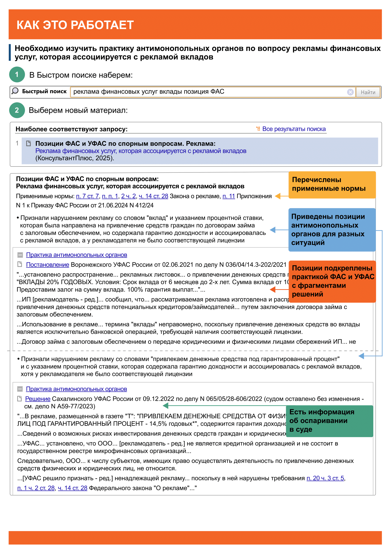Open п. 11 Приложения link

228,196
